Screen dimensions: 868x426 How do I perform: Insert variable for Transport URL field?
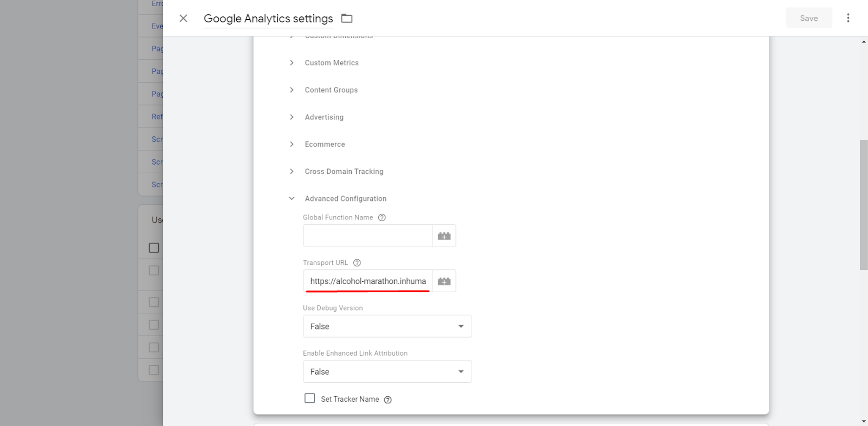coord(444,281)
